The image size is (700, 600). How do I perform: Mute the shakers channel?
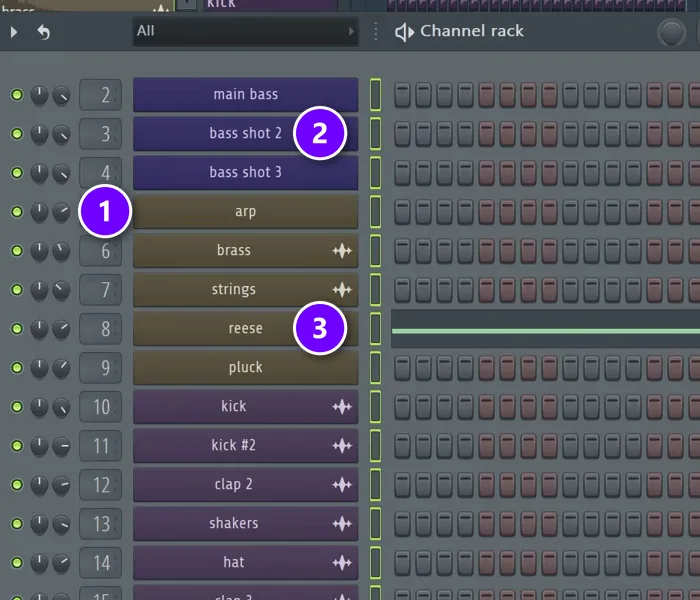pos(17,524)
